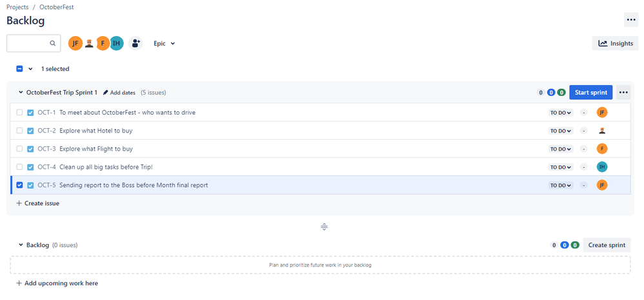The height and width of the screenshot is (300, 644).
Task: Open issue Explore what Hotel to buy
Action: [95, 131]
